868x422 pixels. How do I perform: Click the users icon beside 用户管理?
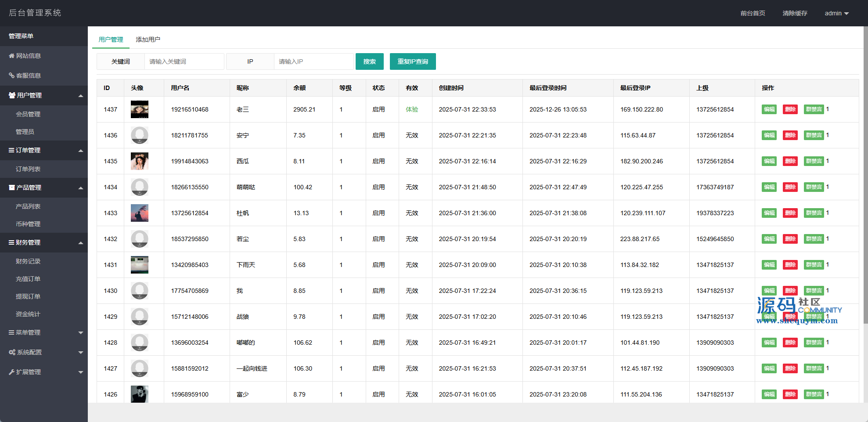tap(12, 95)
